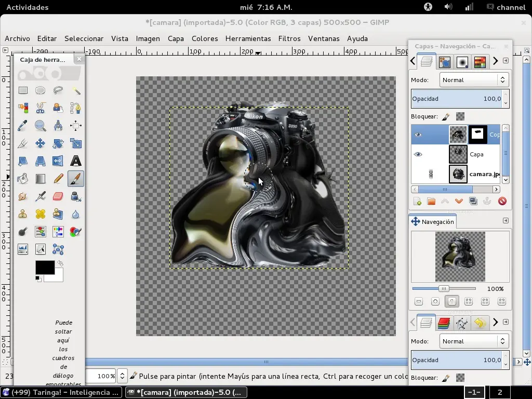This screenshot has height=399, width=532.
Task: Lower the layer with down arrow
Action: 459,201
